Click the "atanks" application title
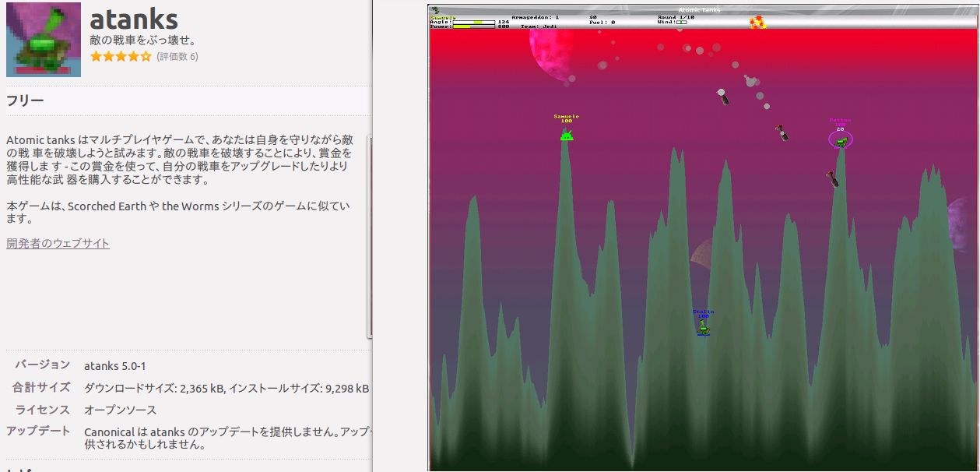The image size is (980, 472). point(134,19)
